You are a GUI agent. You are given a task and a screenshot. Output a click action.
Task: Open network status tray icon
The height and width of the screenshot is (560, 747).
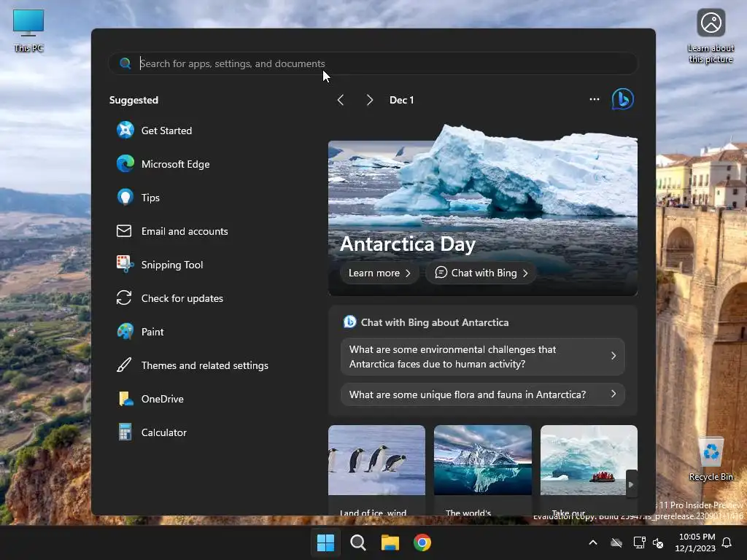pos(639,542)
